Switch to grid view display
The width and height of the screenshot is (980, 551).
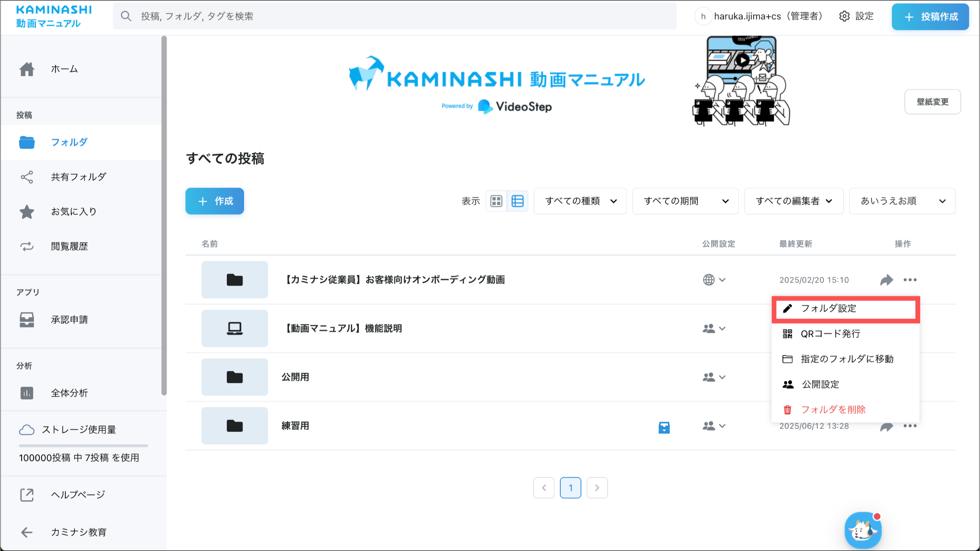(497, 201)
